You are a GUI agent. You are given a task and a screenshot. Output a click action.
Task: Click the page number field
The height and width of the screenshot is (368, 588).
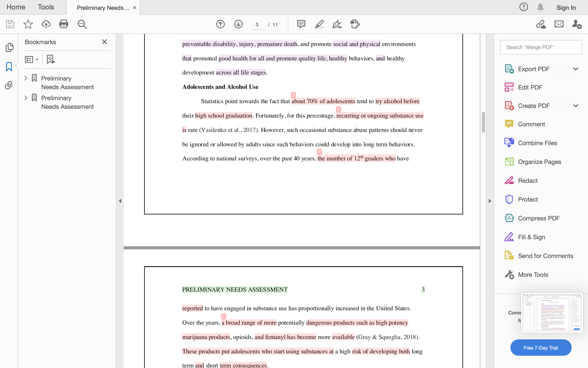pyautogui.click(x=258, y=25)
